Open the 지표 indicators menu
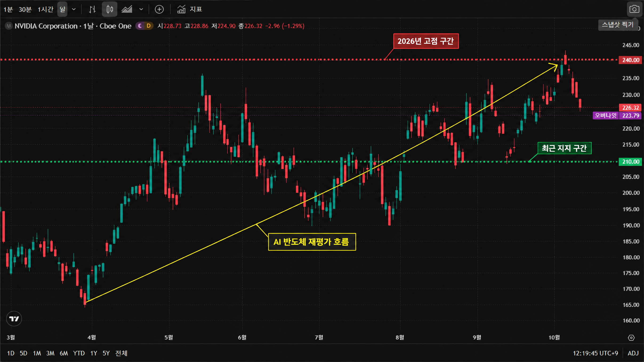This screenshot has height=362, width=644. point(189,9)
